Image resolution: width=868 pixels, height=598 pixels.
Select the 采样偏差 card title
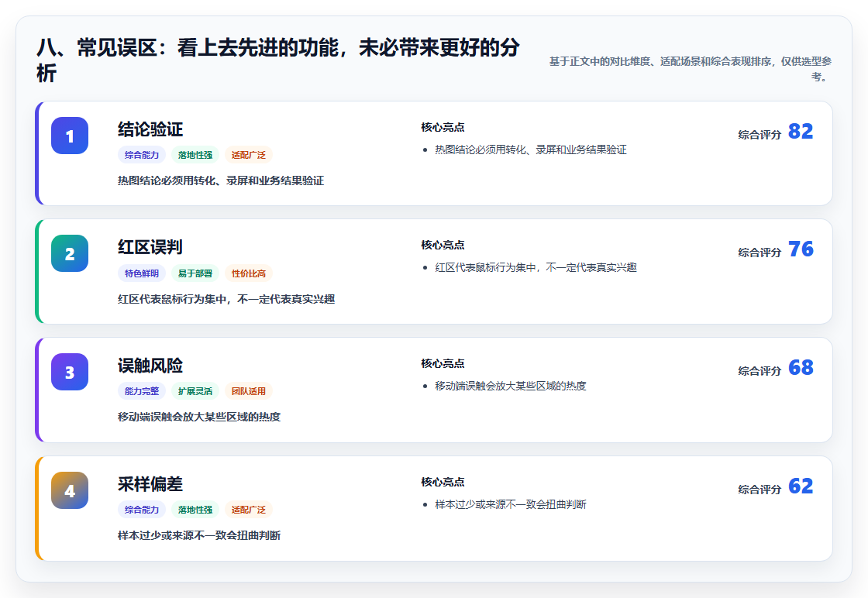pos(150,484)
